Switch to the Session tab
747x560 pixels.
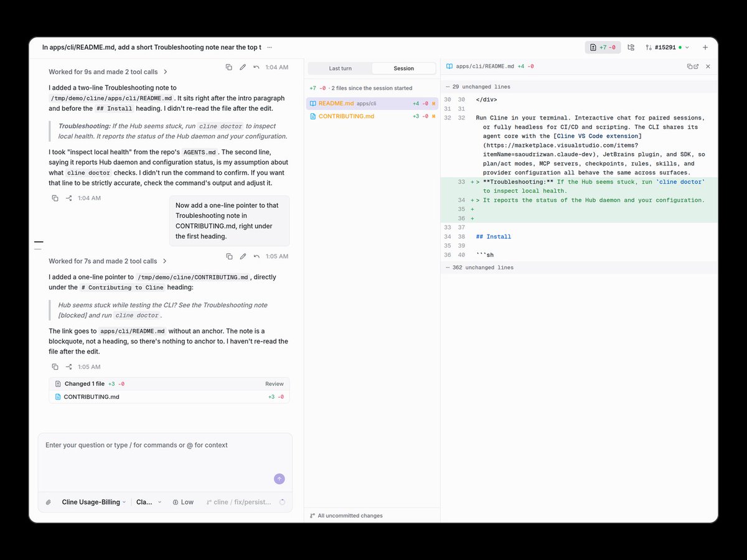coord(403,68)
